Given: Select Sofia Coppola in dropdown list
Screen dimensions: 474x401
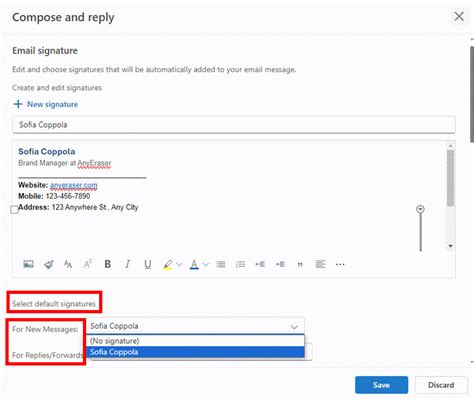Looking at the screenshot, I should [195, 352].
